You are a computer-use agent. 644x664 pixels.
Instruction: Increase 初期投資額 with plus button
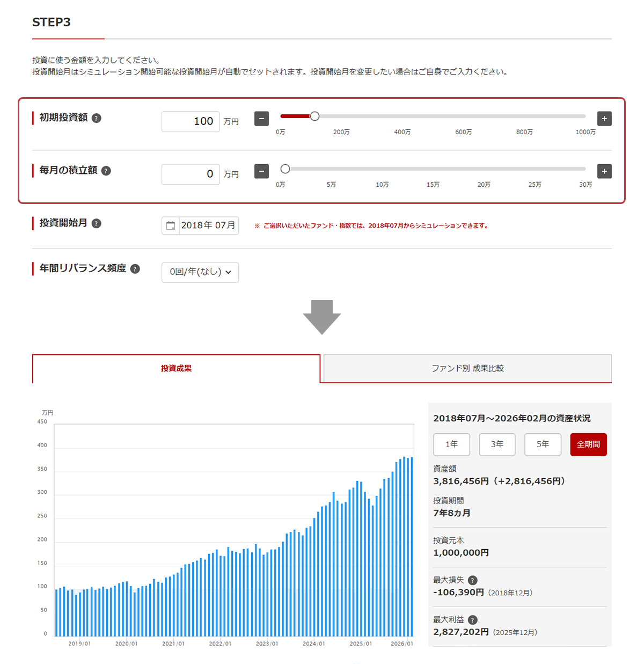point(604,119)
